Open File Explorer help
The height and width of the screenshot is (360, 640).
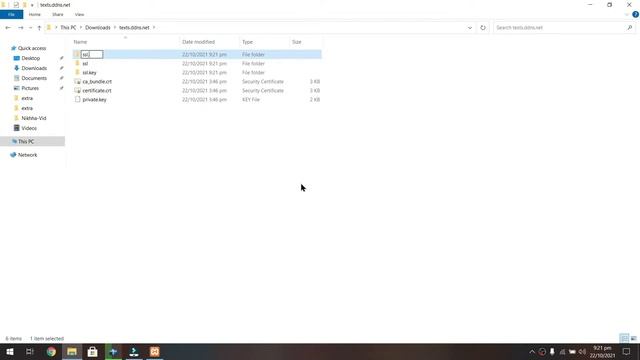(x=635, y=15)
